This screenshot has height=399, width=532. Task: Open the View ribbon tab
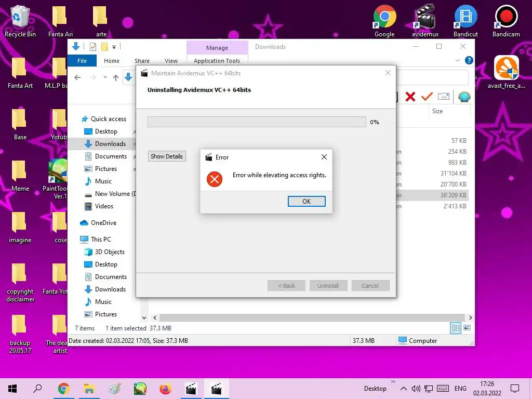coord(171,61)
